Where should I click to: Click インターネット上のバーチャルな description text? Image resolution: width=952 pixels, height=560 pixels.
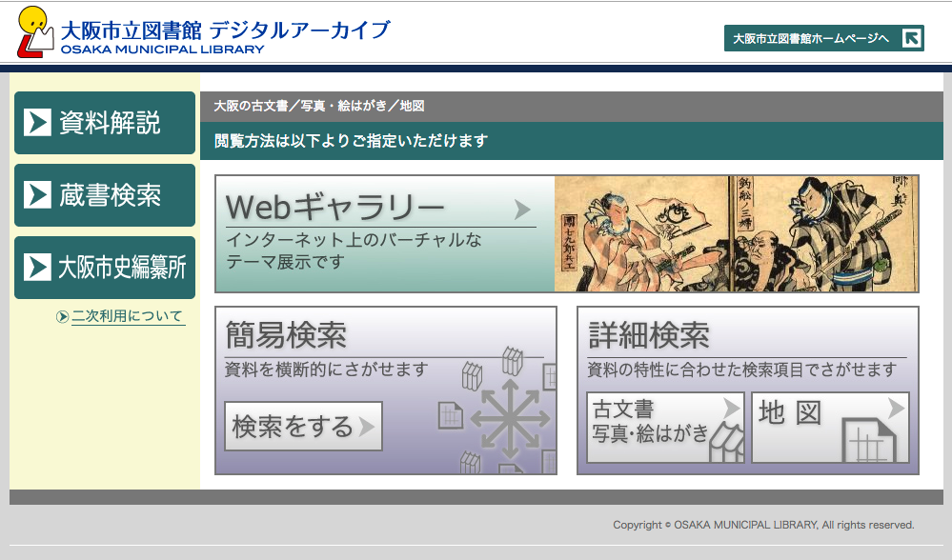tap(354, 240)
